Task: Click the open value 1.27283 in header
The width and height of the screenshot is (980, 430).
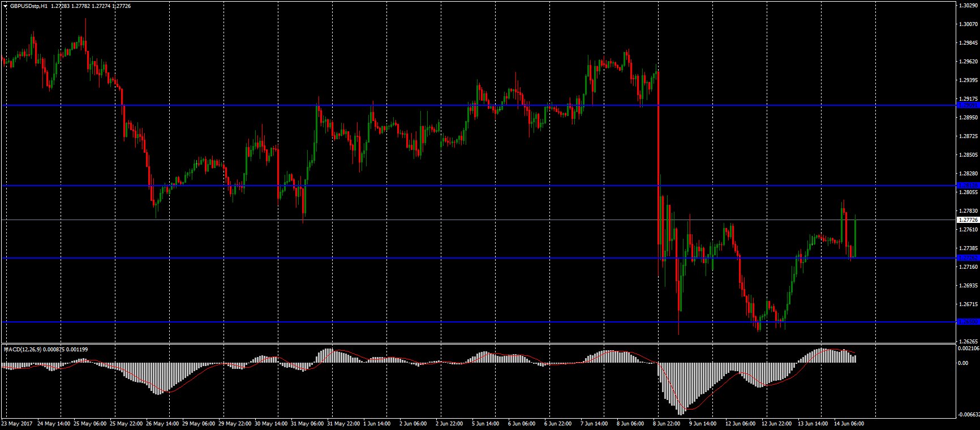Action: point(59,6)
